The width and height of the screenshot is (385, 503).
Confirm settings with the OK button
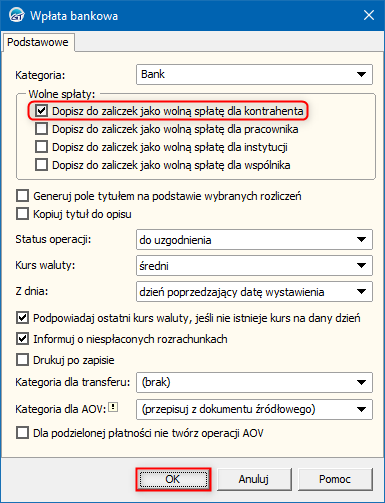click(x=173, y=479)
